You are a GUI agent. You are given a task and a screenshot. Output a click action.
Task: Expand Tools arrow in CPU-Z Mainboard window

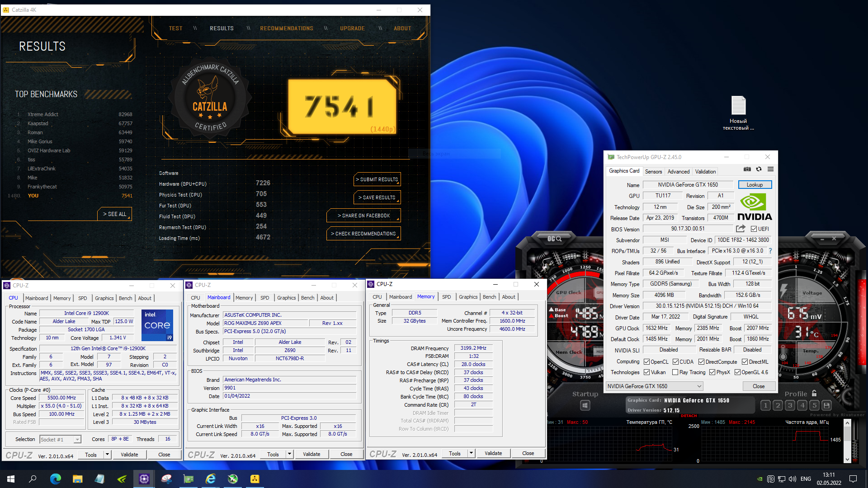289,454
